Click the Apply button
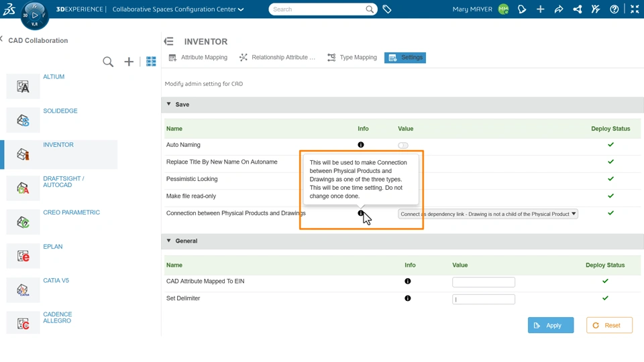Image resolution: width=644 pixels, height=362 pixels. click(x=550, y=325)
